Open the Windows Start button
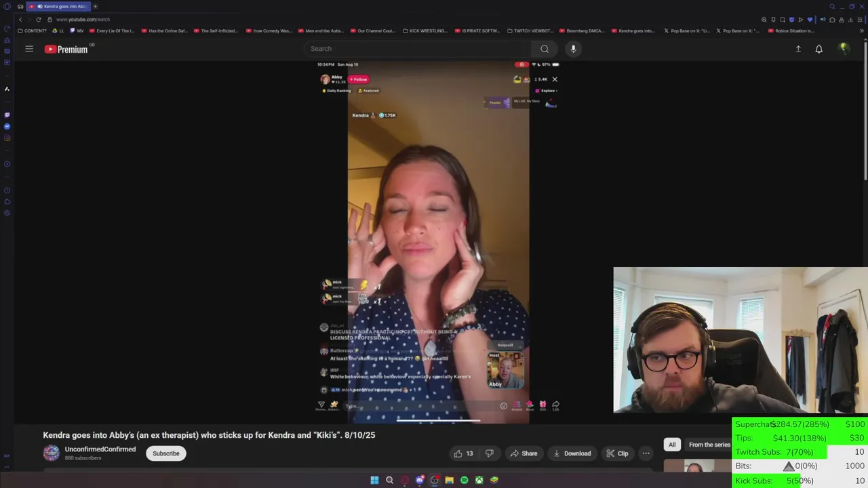 (x=374, y=480)
